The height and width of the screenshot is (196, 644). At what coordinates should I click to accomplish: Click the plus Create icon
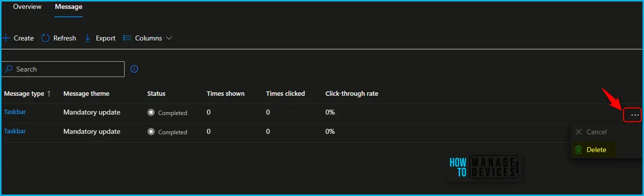coord(6,38)
